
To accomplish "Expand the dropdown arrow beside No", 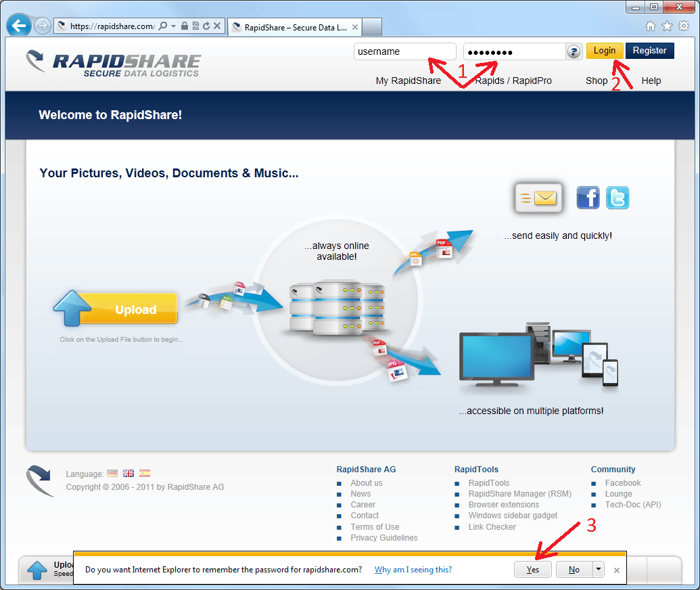I will click(x=599, y=570).
